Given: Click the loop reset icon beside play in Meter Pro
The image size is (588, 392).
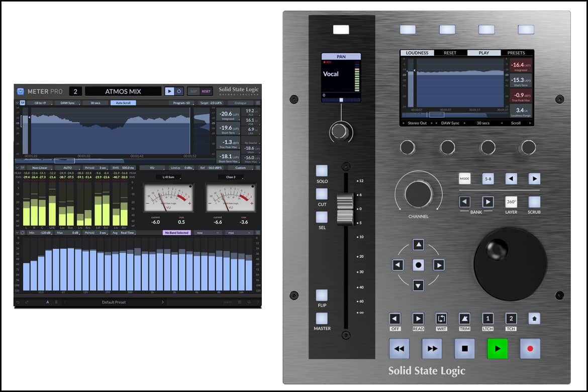Looking at the screenshot, I should 179,91.
